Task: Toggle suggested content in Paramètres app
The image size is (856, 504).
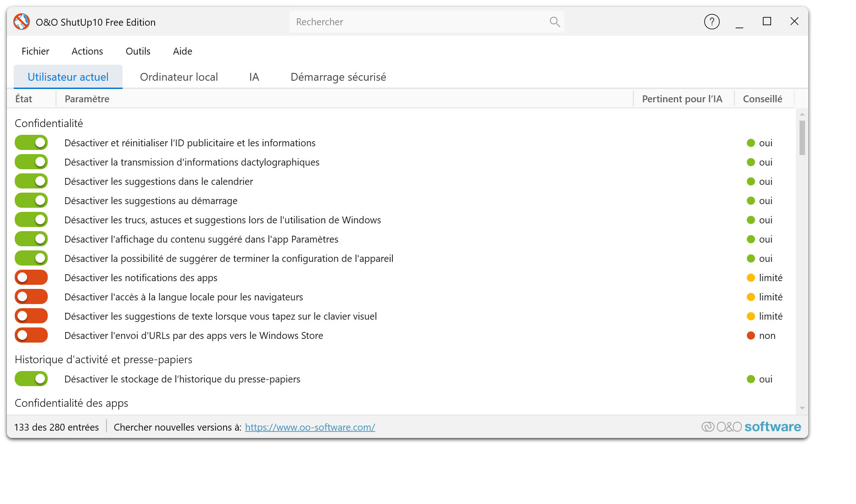Action: [31, 239]
